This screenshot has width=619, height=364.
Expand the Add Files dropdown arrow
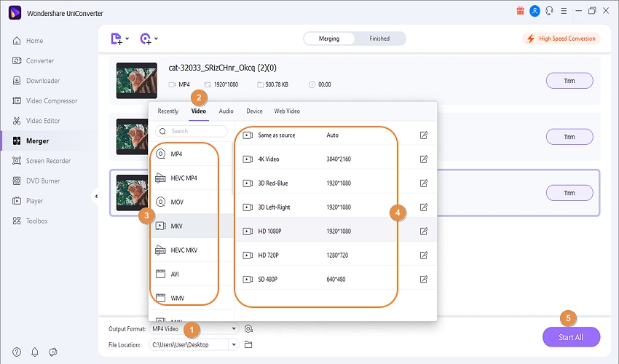click(x=127, y=39)
